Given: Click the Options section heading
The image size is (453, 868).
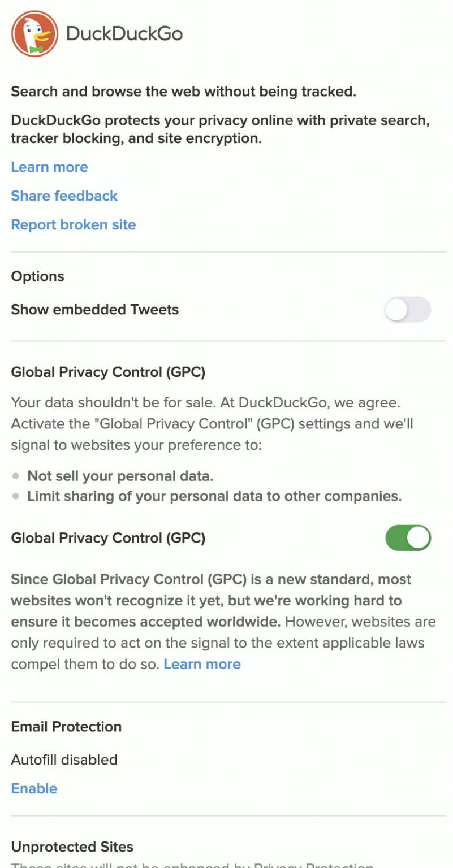Looking at the screenshot, I should coord(37,276).
